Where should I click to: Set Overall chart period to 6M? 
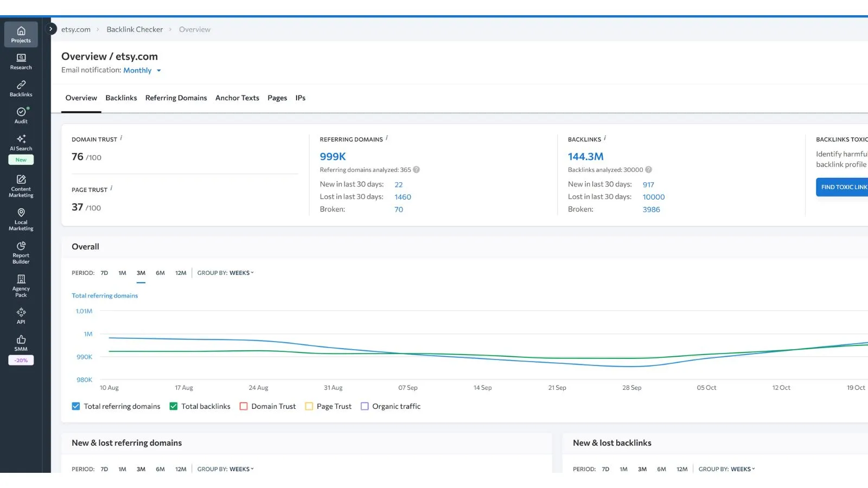160,273
